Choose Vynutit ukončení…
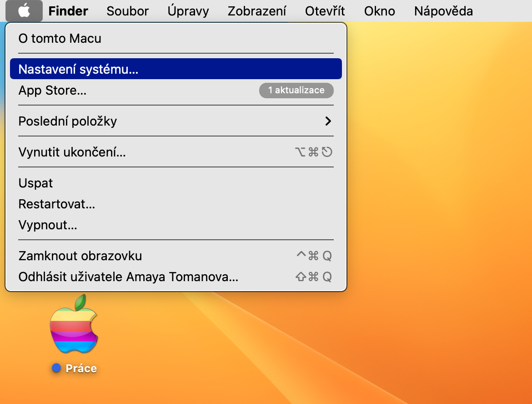 tap(176, 152)
